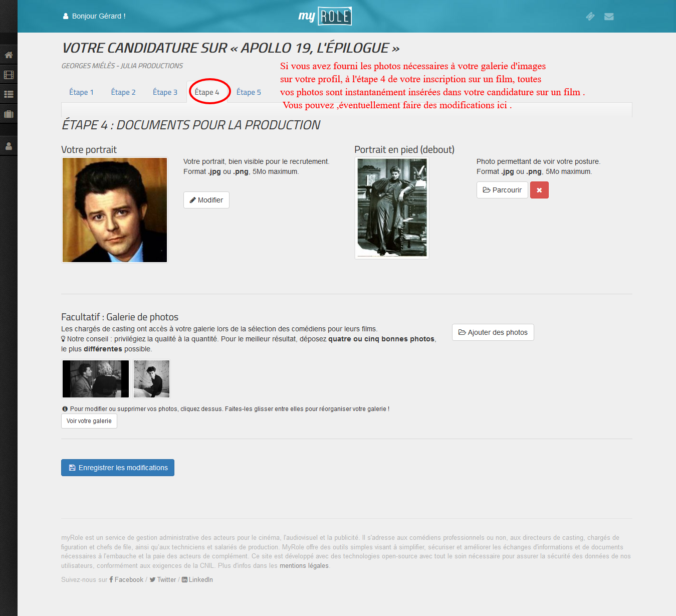Click the ticket icon in the header
The image size is (676, 616).
pos(590,17)
